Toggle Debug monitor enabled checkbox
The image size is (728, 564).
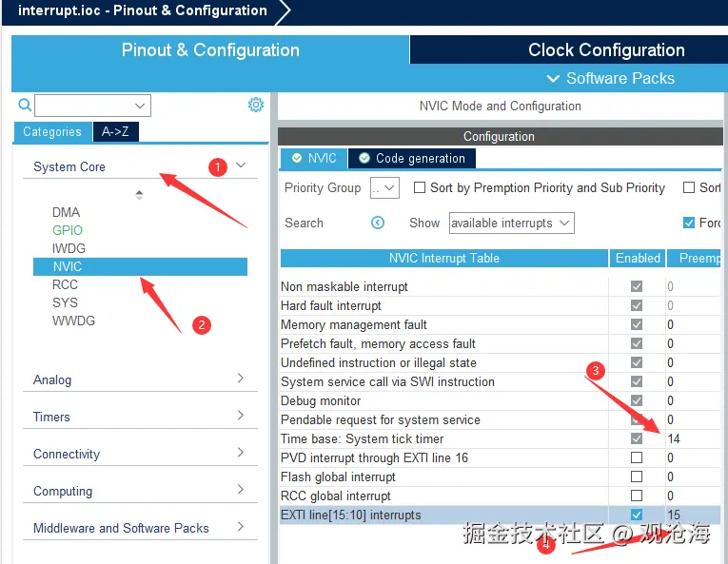(x=637, y=400)
